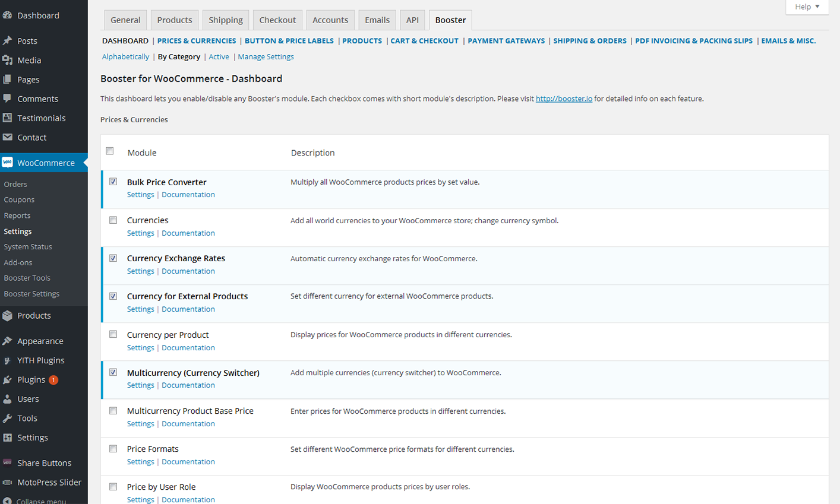Image resolution: width=840 pixels, height=504 pixels.
Task: Tick the select-all checkbox beside Module header
Action: [110, 151]
